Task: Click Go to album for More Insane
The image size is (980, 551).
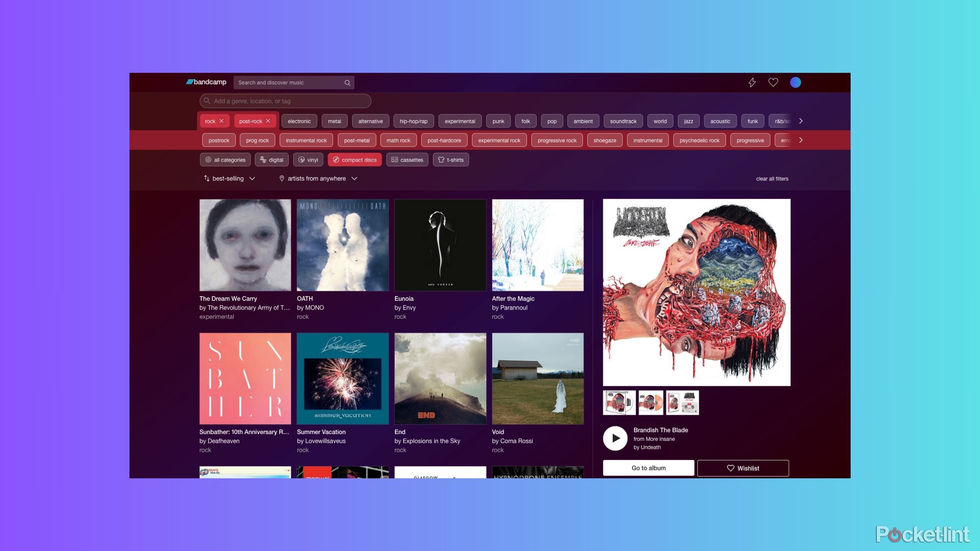Action: pos(648,468)
